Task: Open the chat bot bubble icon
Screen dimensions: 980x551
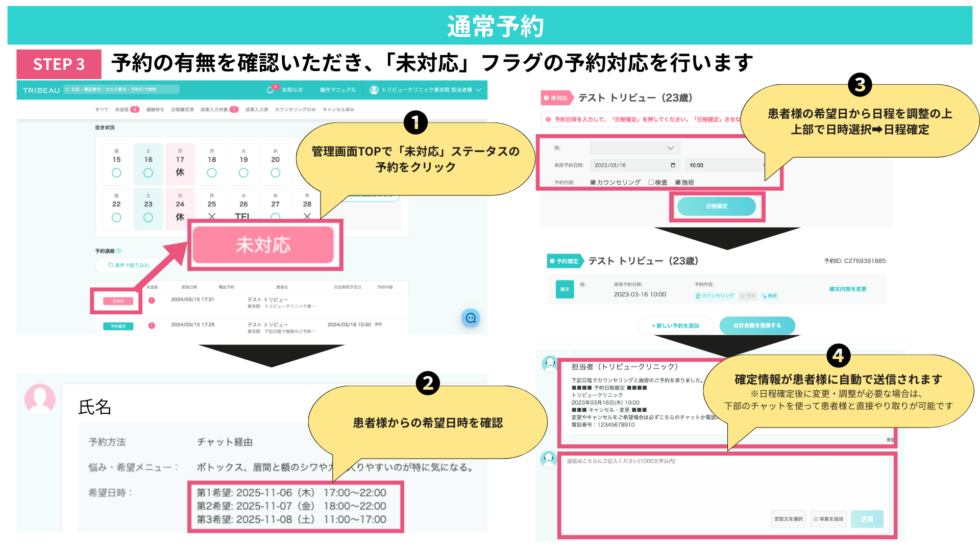Action: coord(470,318)
